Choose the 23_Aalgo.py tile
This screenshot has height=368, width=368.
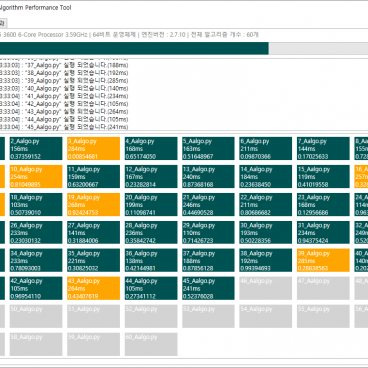pyautogui.click(x=323, y=205)
